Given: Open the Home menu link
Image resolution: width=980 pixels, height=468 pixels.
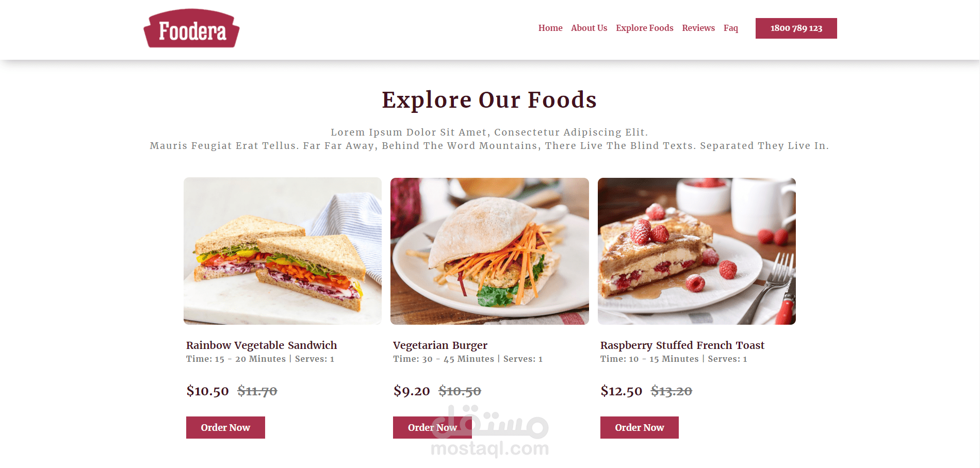Looking at the screenshot, I should pos(550,28).
